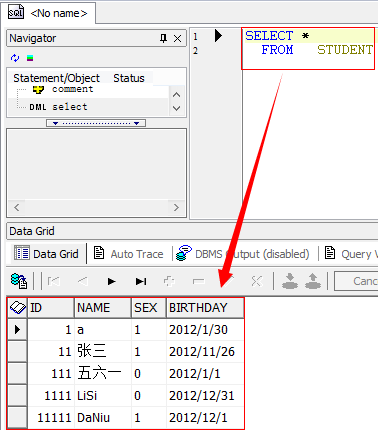Go to previous record in grid
The width and height of the screenshot is (378, 430).
pos(83,281)
